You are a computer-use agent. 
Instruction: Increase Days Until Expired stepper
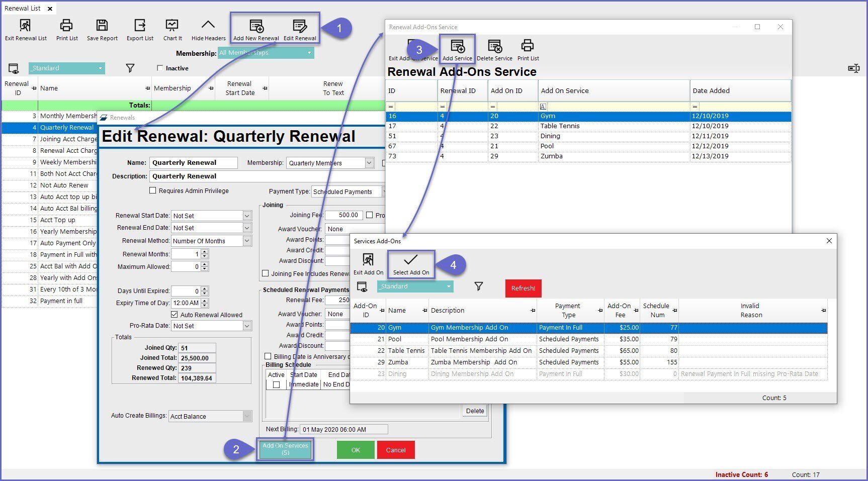[204, 288]
